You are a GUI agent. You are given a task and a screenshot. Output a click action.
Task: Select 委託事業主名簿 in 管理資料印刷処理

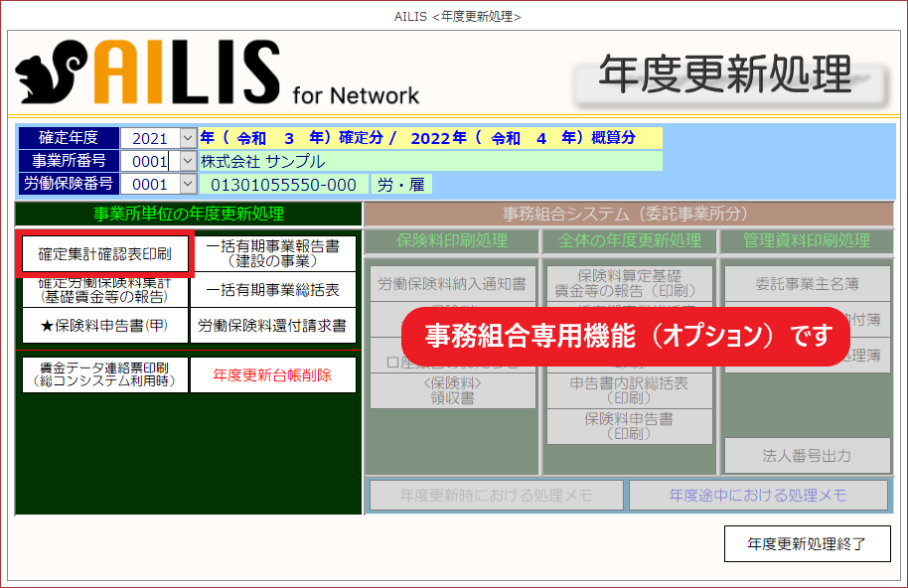pyautogui.click(x=807, y=284)
